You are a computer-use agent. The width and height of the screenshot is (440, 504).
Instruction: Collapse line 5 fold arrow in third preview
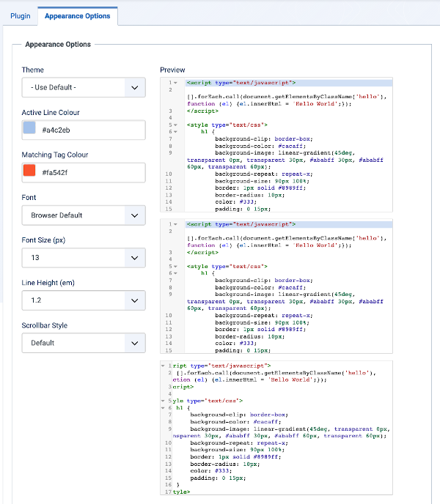coord(163,401)
